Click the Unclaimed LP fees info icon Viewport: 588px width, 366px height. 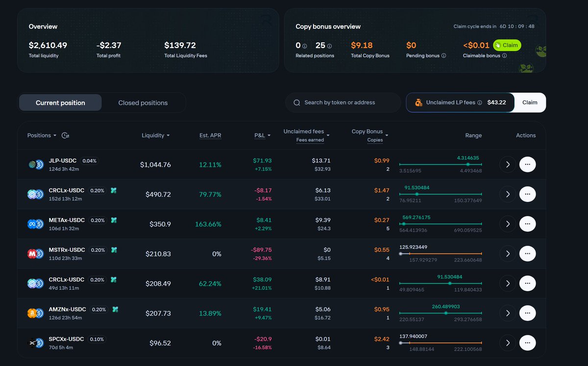pos(480,103)
